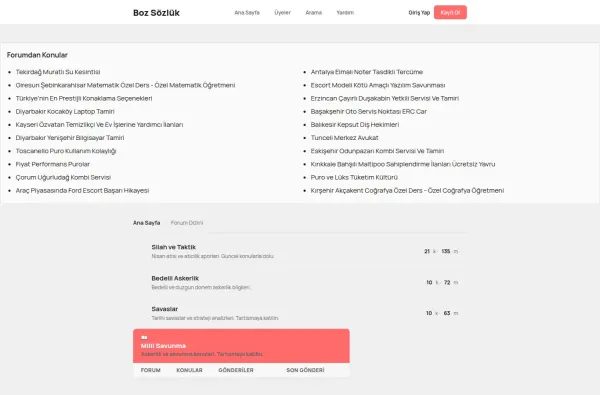The height and width of the screenshot is (395, 600).
Task: Open the Arama menu item
Action: point(313,13)
